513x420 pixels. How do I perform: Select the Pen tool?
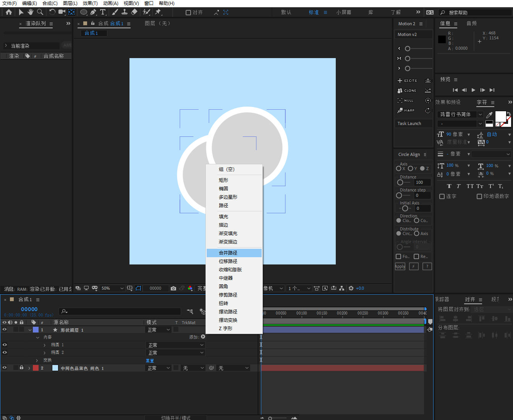(93, 12)
